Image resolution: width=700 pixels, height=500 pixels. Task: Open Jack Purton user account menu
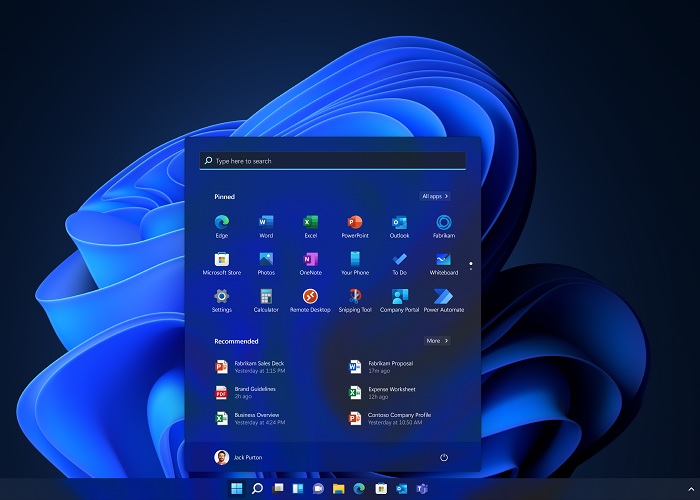[x=238, y=457]
